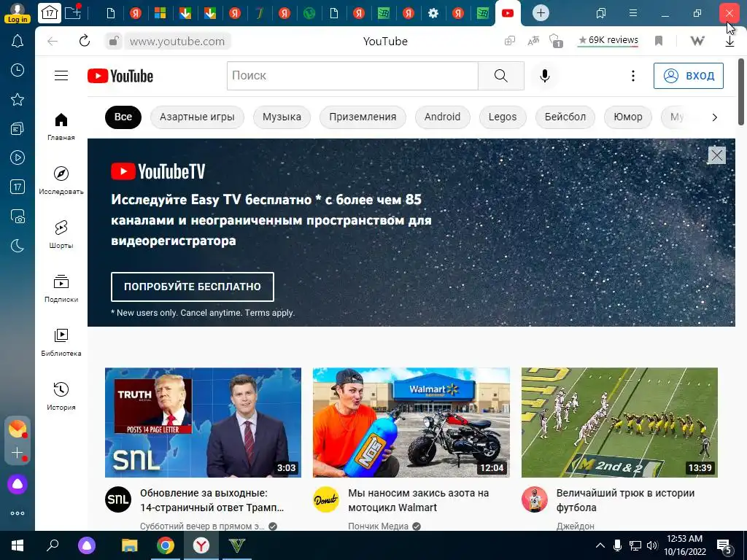Open the YouTube hamburger guide menu

pos(61,76)
